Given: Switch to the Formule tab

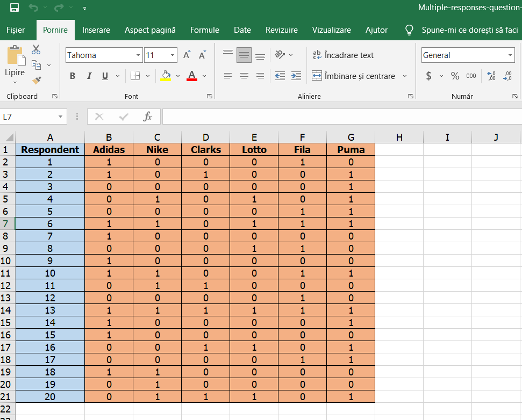Looking at the screenshot, I should [205, 30].
